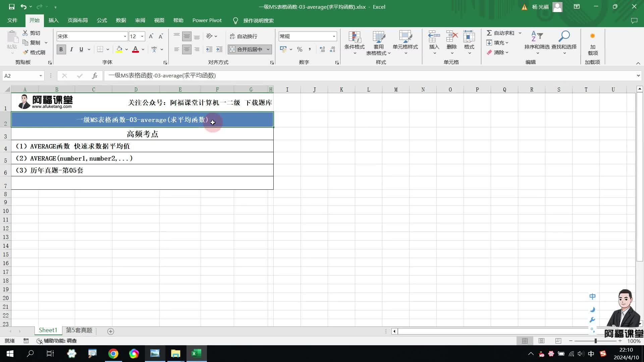Open Windows Start menu

click(x=10, y=354)
